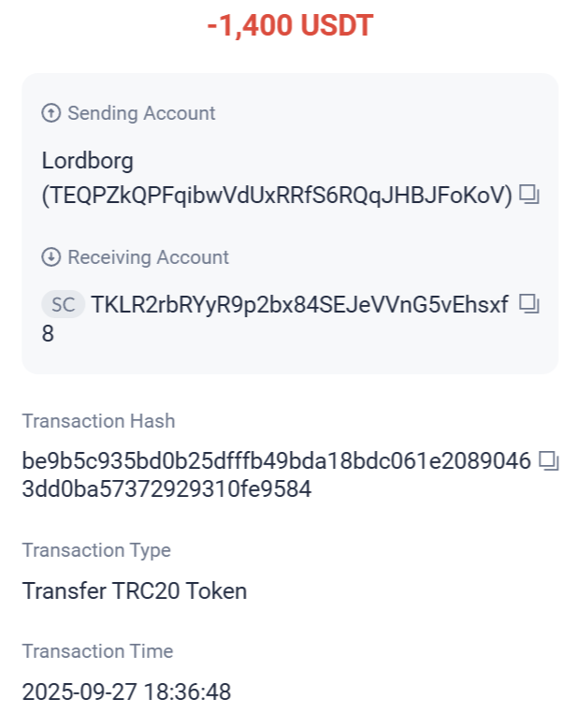The width and height of the screenshot is (577, 728).
Task: Copy the receiving account address
Action: [530, 304]
